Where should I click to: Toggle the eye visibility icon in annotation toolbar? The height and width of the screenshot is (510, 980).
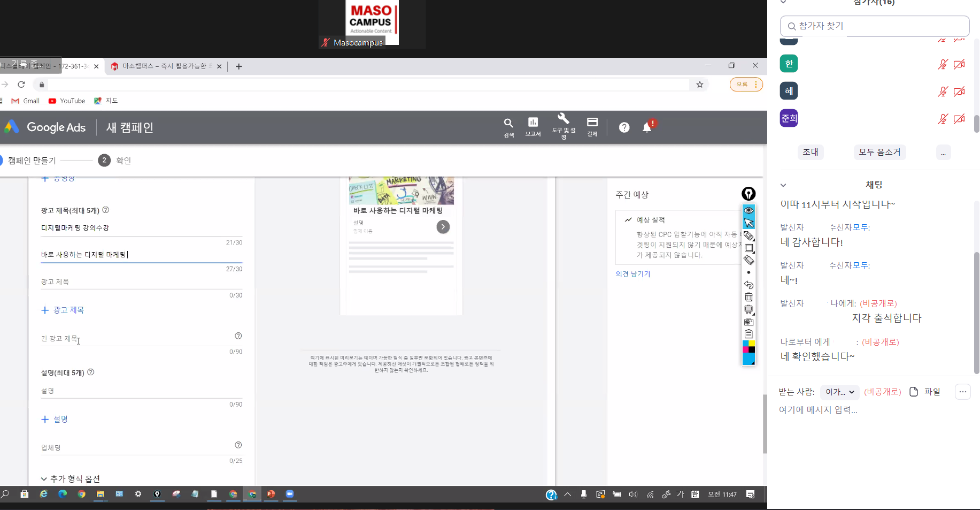[748, 210]
